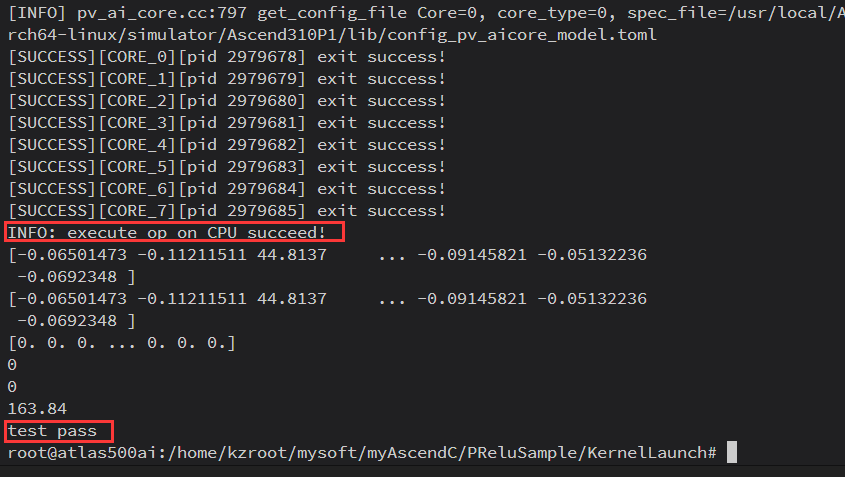Click the CORE_5 exit success line

coord(226,167)
